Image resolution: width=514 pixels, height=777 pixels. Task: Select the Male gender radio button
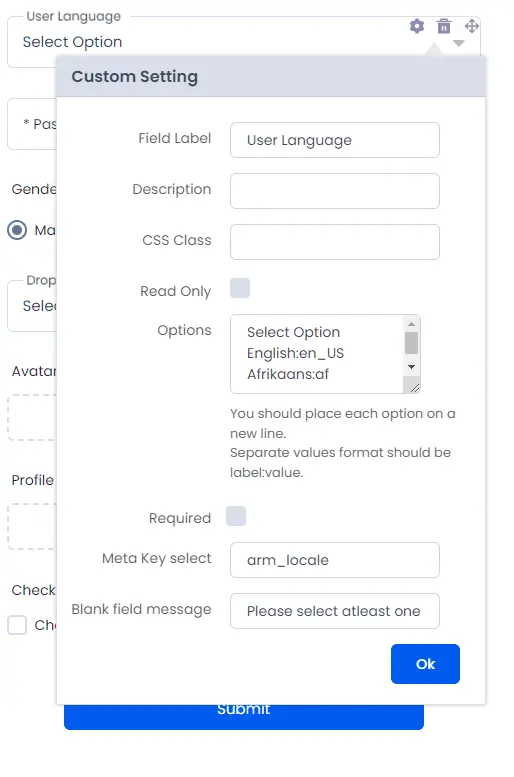(x=17, y=230)
